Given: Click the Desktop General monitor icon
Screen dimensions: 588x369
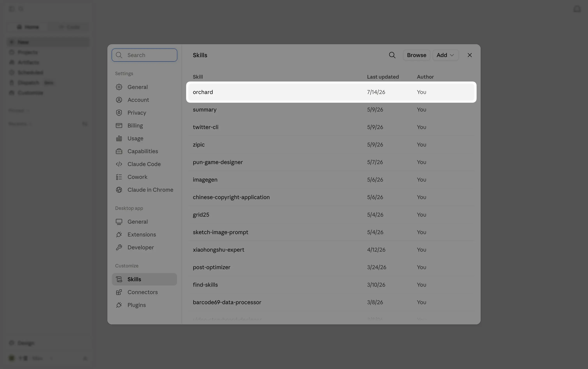Looking at the screenshot, I should tap(119, 222).
